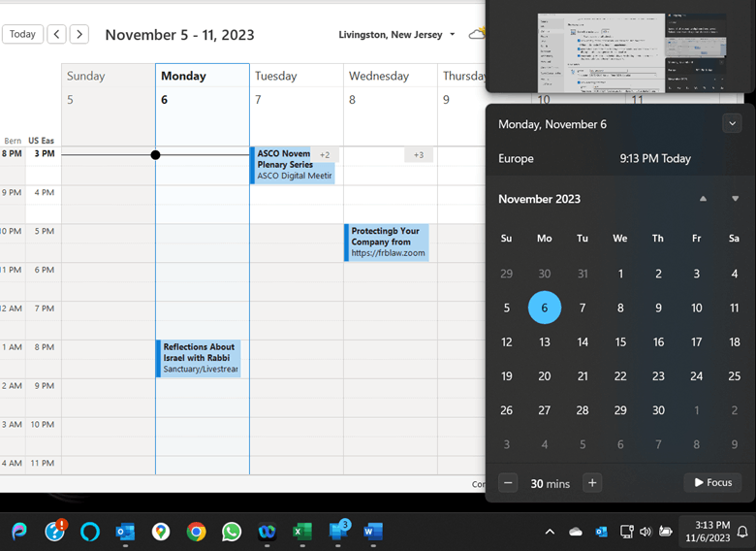
Task: Select November 6 highlighted date
Action: 545,308
